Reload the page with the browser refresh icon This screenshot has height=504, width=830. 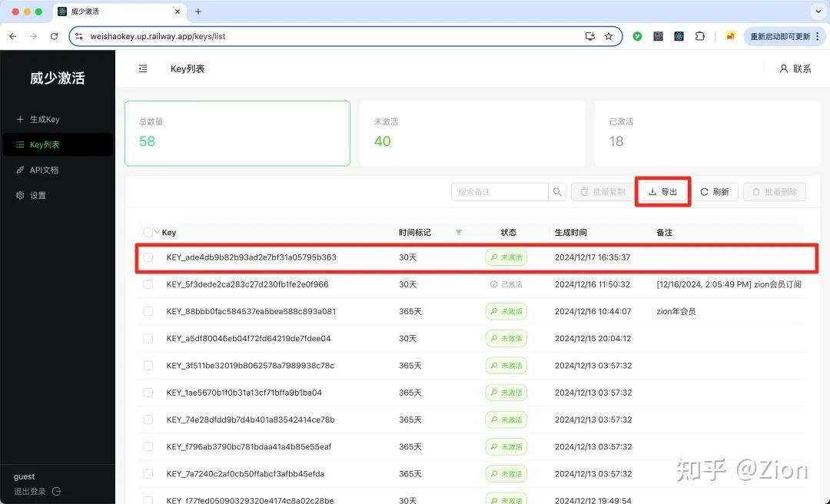[x=54, y=36]
